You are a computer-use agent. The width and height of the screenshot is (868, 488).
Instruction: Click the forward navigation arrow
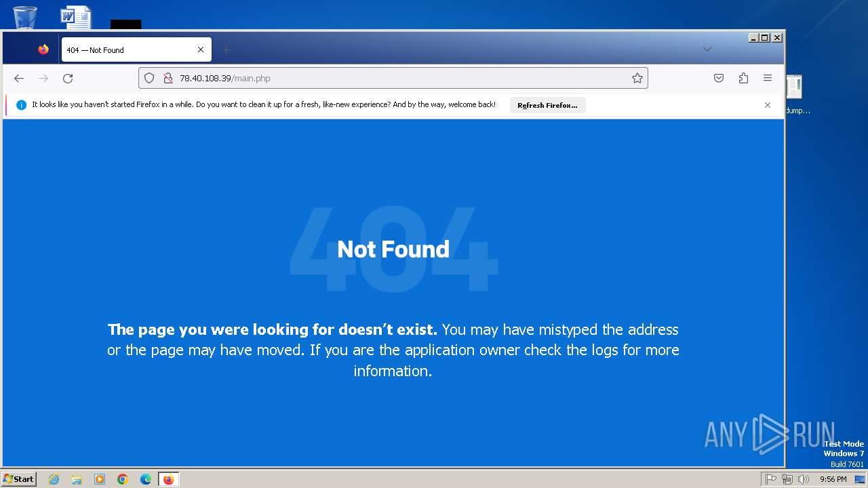click(x=43, y=79)
